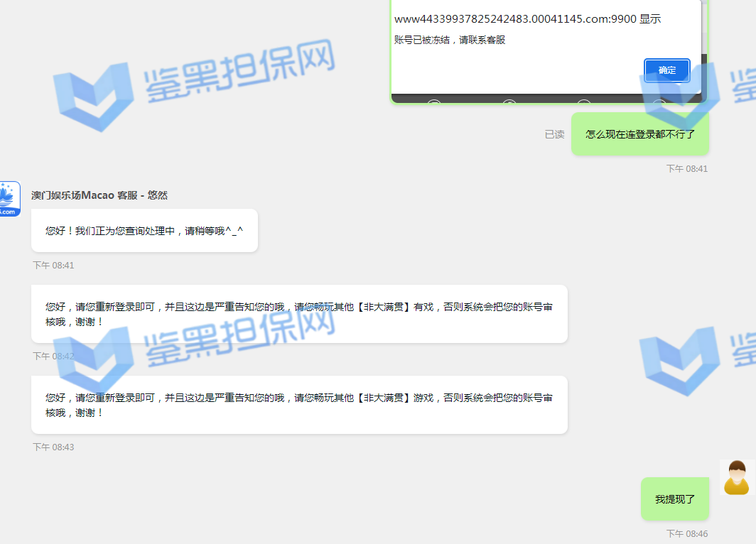This screenshot has height=544, width=756.
Task: Select agent name 澳门娱乐场Macao 客服 - 悠然
Action: point(99,195)
